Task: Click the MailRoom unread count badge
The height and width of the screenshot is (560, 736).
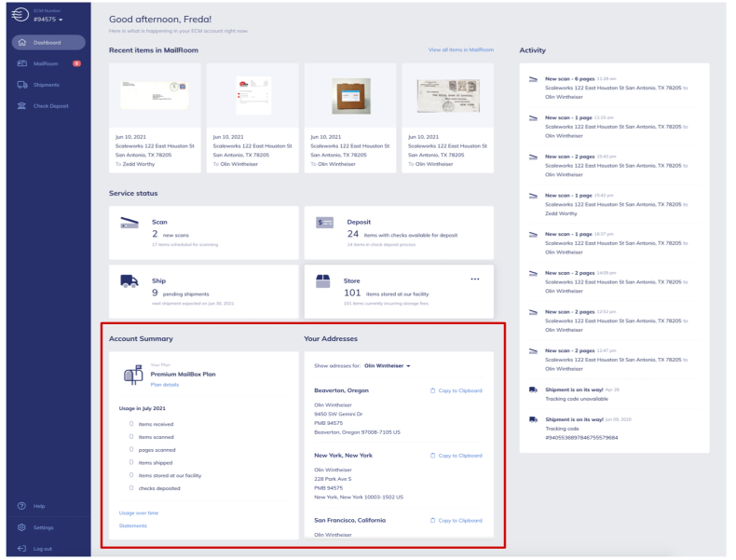Action: (x=76, y=63)
